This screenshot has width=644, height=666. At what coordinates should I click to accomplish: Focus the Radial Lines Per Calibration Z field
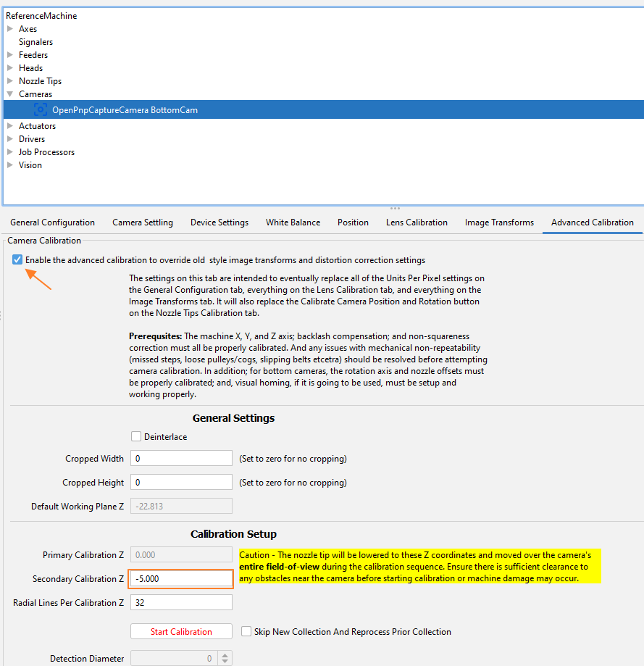point(181,603)
